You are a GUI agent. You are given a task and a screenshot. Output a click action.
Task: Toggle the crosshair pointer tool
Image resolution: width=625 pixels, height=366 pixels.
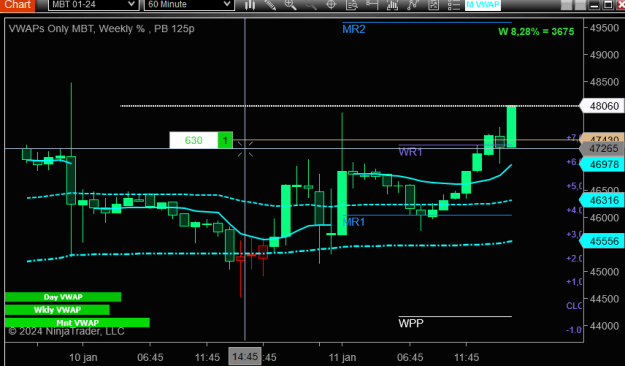(331, 5)
